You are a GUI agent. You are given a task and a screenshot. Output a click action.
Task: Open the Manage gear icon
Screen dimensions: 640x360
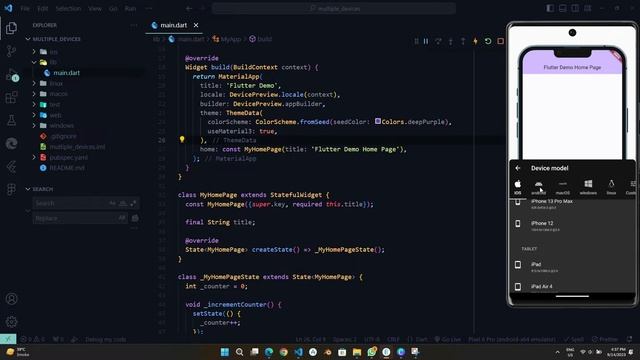tap(11, 322)
